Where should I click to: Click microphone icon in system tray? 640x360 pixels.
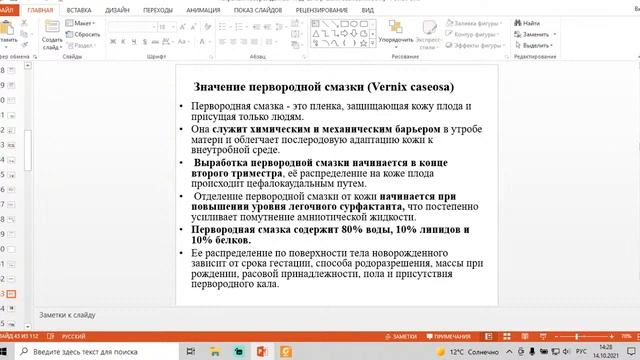click(532, 351)
